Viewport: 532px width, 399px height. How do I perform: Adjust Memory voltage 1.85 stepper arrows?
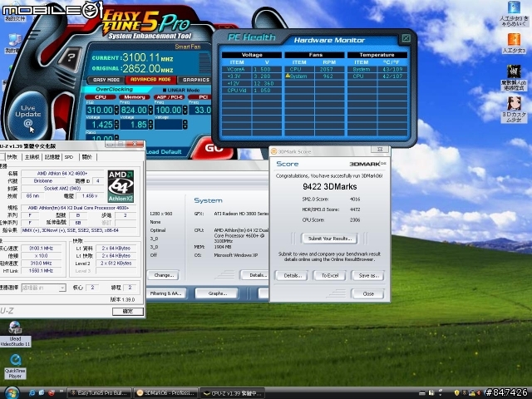pos(150,125)
